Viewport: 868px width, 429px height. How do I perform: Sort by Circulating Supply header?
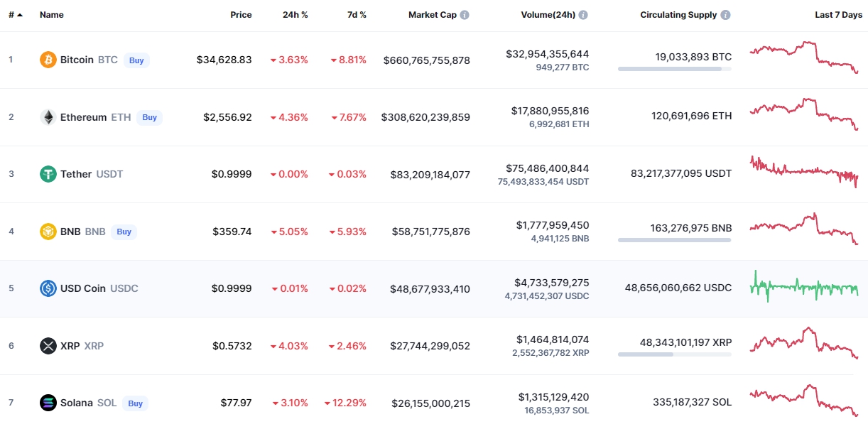[678, 15]
